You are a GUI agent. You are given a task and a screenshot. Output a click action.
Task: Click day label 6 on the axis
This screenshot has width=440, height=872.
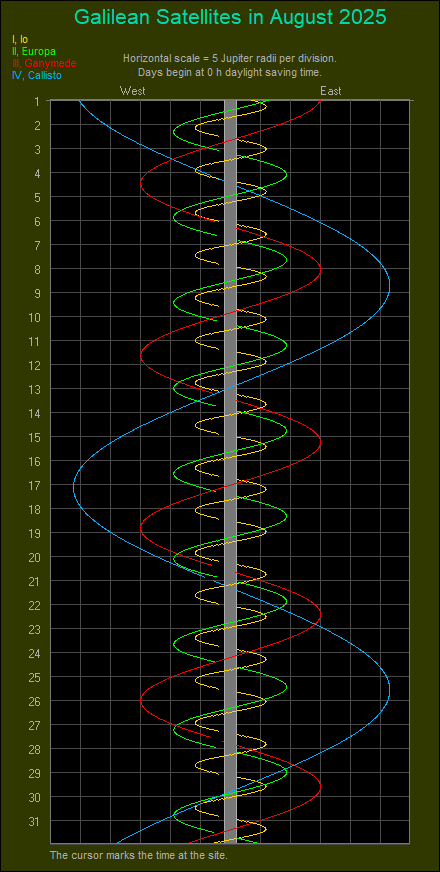pyautogui.click(x=37, y=221)
